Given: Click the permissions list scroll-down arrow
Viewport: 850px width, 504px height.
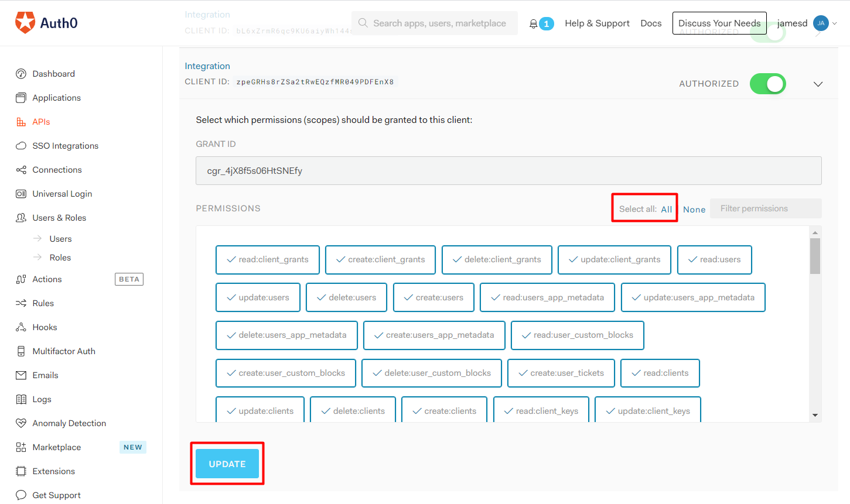Looking at the screenshot, I should [x=815, y=416].
